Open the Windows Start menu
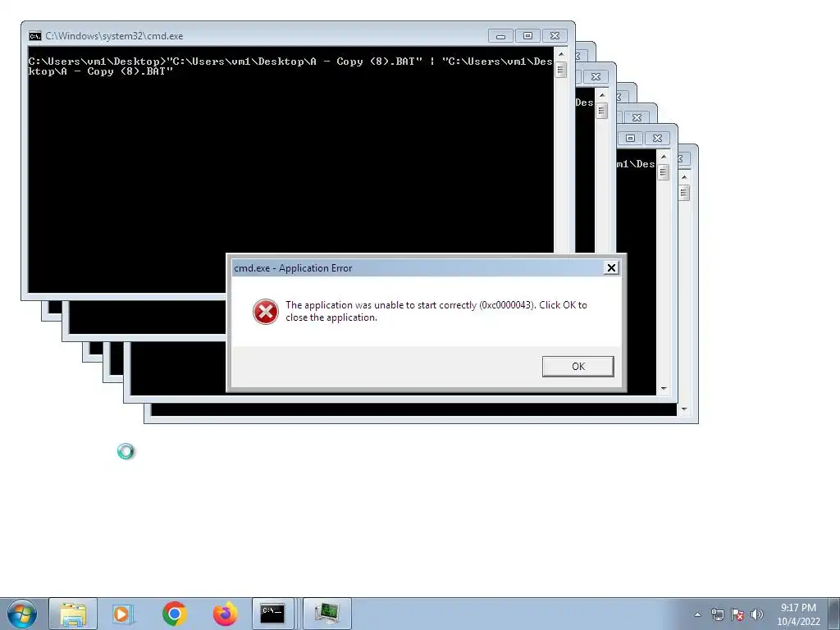840x630 pixels. coord(22,614)
